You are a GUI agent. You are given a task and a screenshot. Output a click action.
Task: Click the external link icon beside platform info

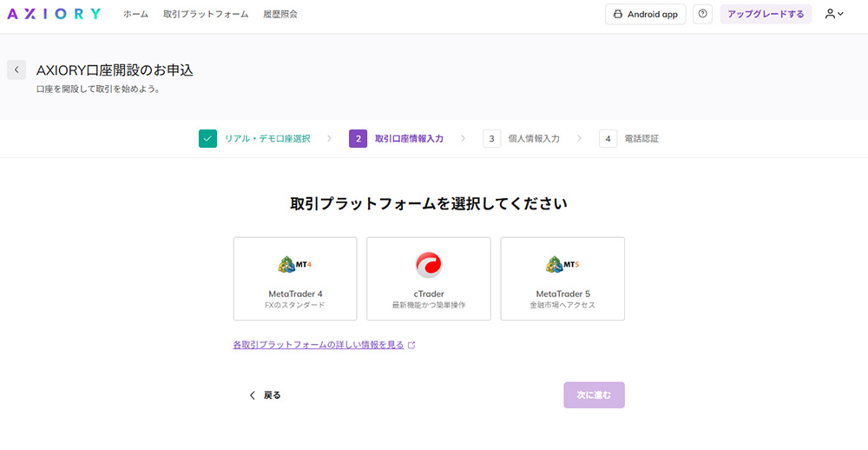pos(411,345)
